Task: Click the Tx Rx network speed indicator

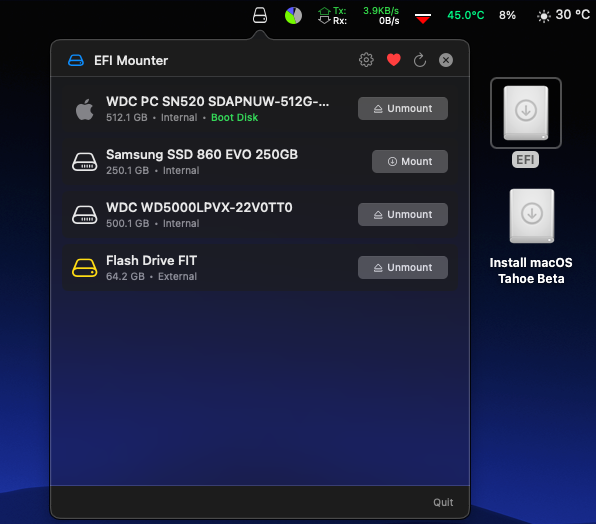Action: click(358, 16)
